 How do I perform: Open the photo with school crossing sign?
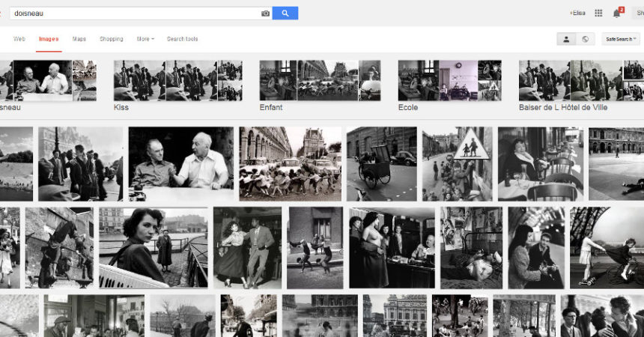(x=457, y=164)
